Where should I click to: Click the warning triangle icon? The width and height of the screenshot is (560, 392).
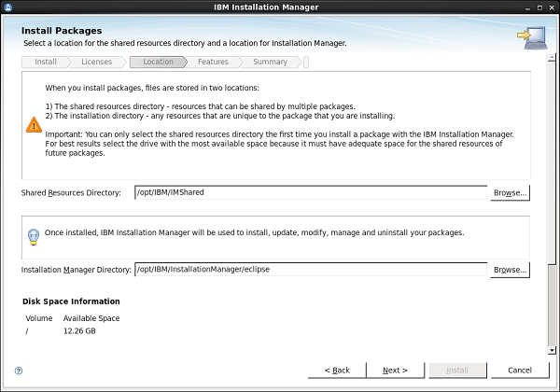[34, 125]
